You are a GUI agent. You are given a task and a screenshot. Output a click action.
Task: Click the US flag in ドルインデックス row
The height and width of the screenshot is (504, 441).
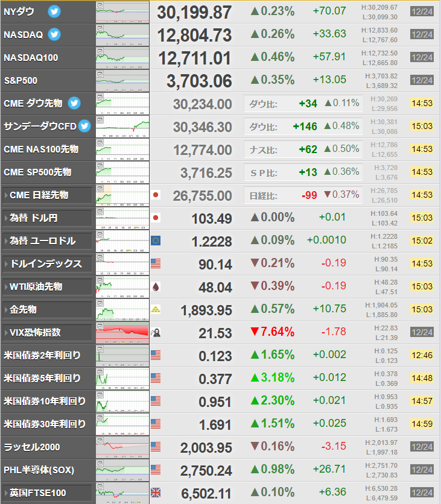tap(156, 263)
